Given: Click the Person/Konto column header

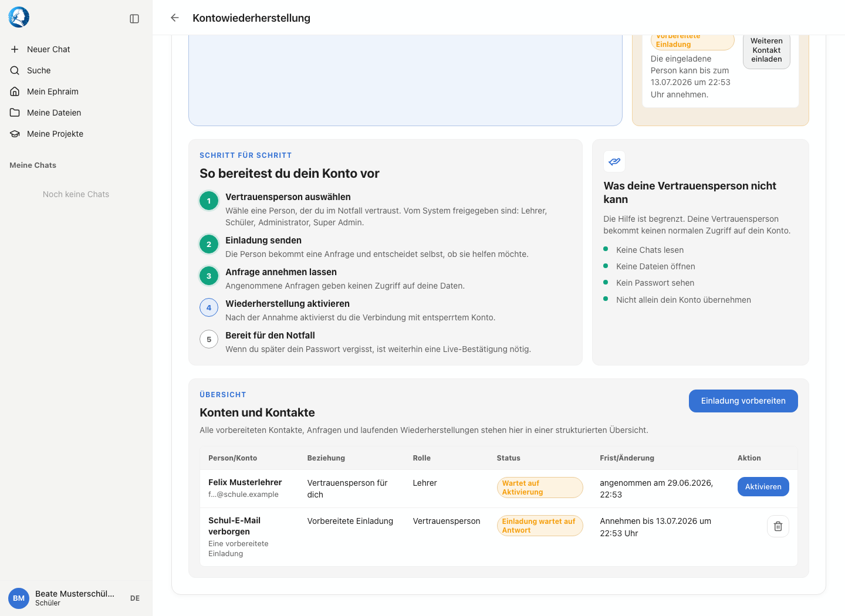Looking at the screenshot, I should pos(232,458).
